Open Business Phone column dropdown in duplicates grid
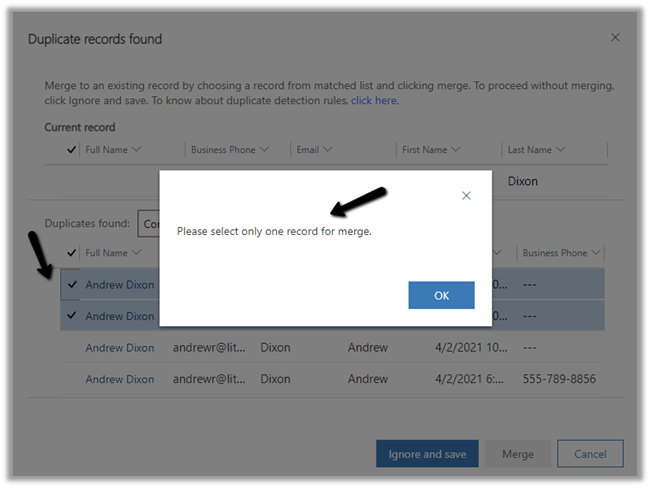 click(561, 253)
